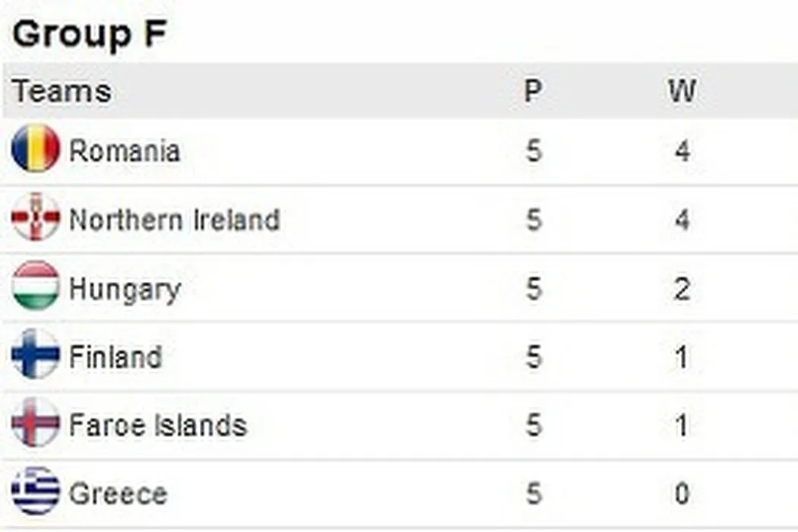Click the W column header

pyautogui.click(x=682, y=91)
